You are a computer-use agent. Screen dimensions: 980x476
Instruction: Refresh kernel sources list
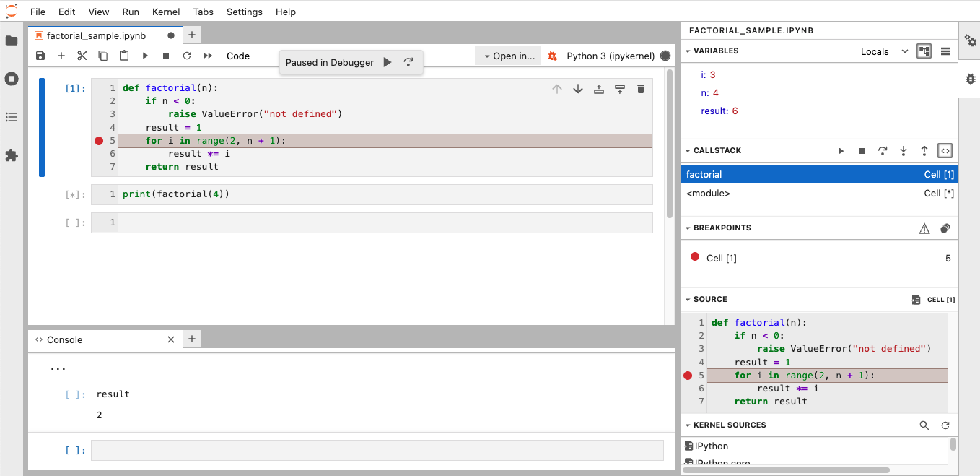(x=945, y=425)
